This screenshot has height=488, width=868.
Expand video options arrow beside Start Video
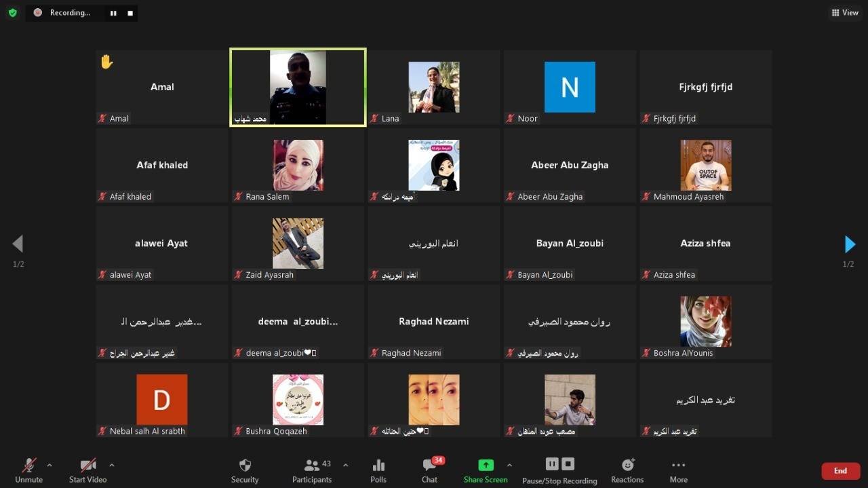coord(112,465)
